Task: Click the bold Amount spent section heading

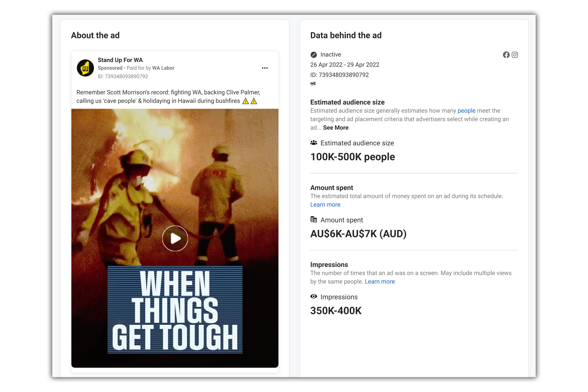Action: point(332,188)
